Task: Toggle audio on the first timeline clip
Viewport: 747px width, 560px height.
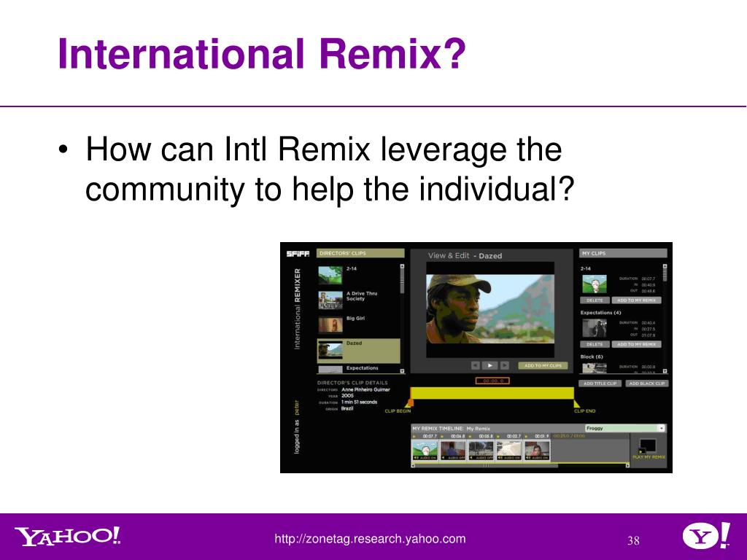Action: (425, 458)
